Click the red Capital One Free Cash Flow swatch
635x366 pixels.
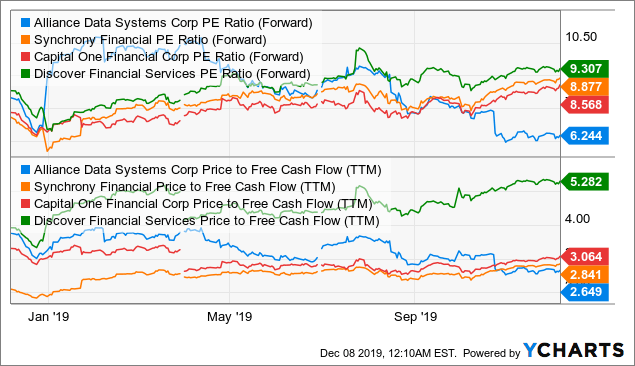coord(26,204)
